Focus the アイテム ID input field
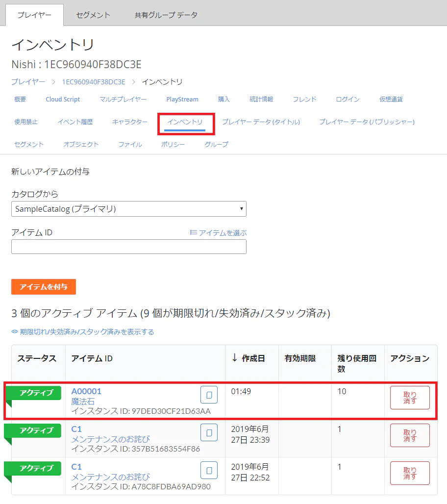Viewport: 447px width, 504px height. pyautogui.click(x=129, y=247)
